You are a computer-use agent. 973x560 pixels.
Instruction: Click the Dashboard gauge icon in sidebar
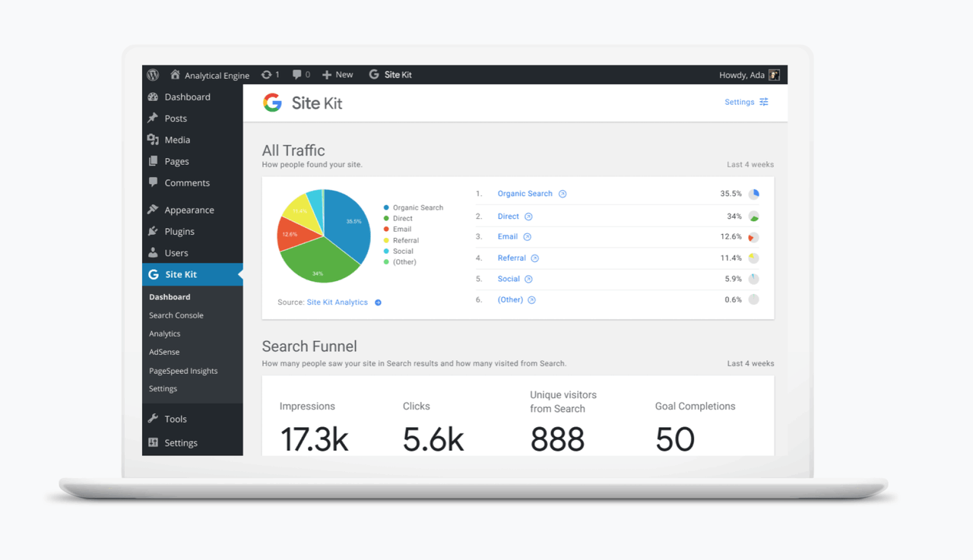(153, 96)
